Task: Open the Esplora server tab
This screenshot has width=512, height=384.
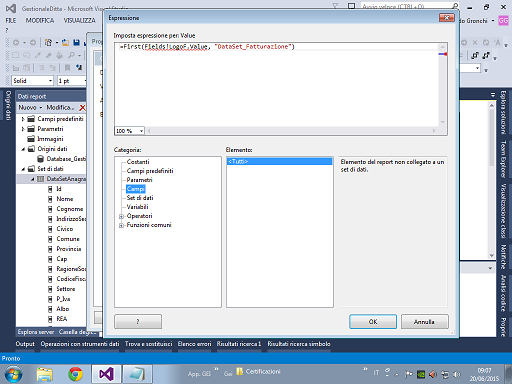Action: 36,332
